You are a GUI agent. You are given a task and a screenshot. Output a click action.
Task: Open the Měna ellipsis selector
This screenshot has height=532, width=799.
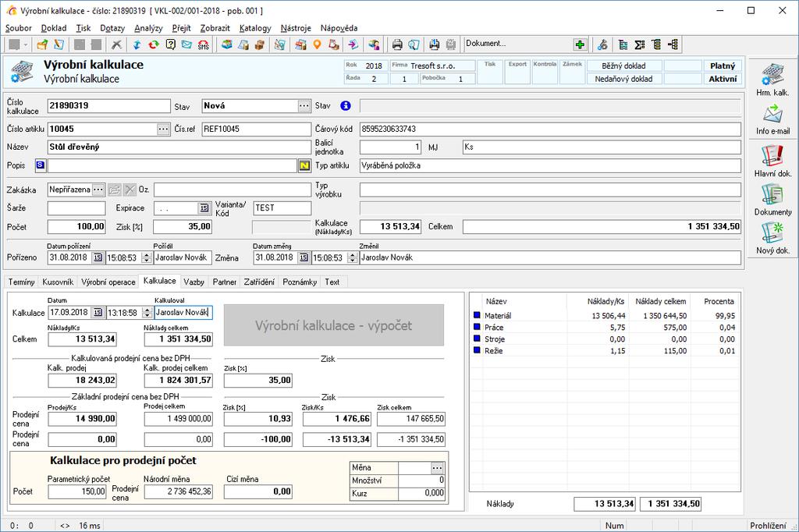coord(437,468)
